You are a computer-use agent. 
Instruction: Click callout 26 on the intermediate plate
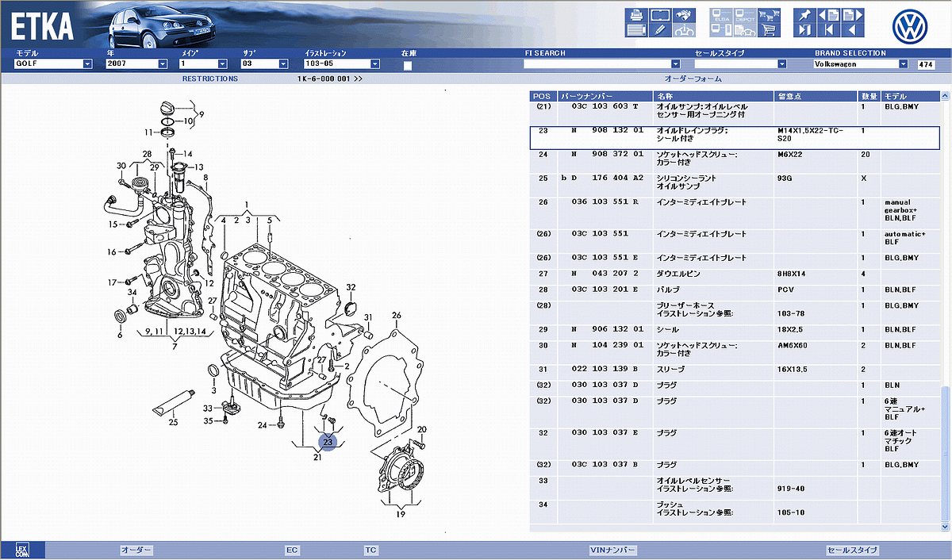point(397,314)
